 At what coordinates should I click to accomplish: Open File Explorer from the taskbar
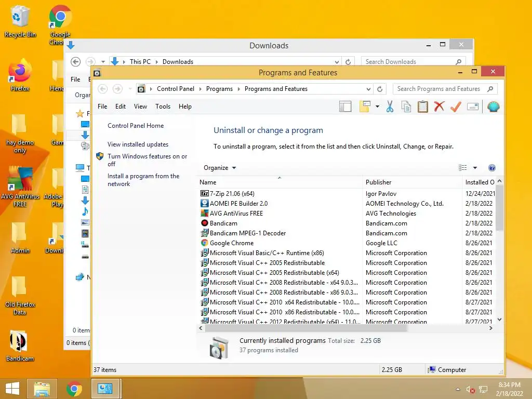coord(42,389)
